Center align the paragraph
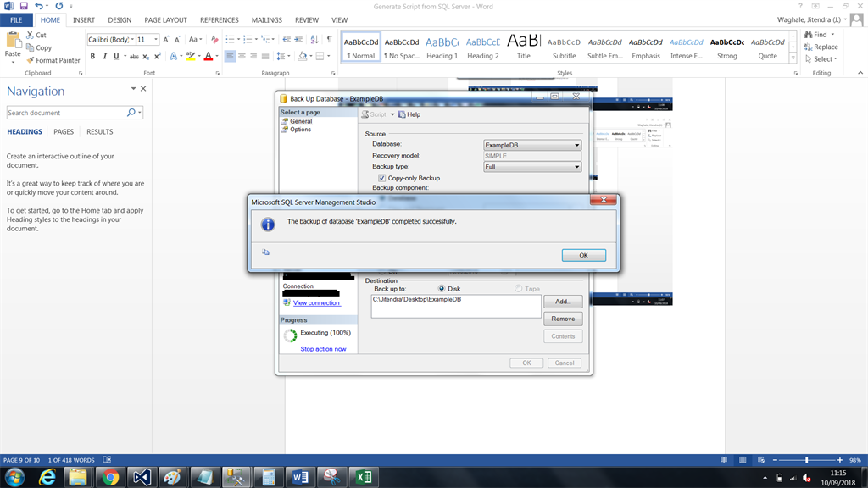 tap(242, 57)
